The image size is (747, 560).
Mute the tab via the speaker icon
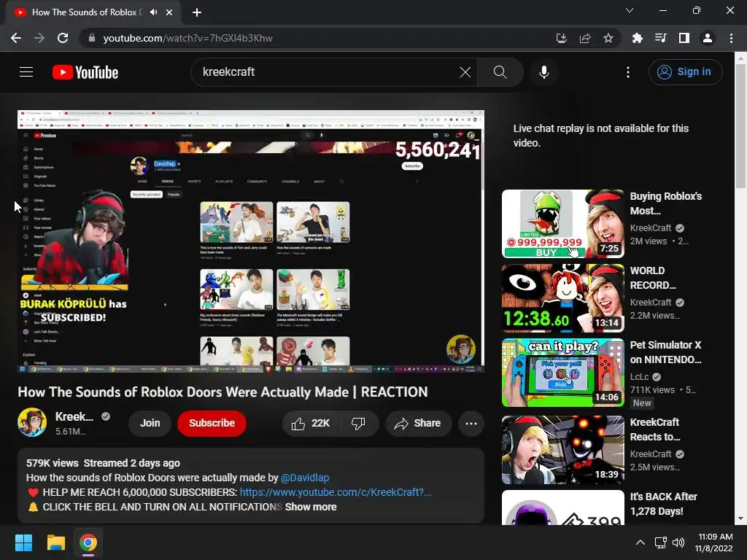153,12
